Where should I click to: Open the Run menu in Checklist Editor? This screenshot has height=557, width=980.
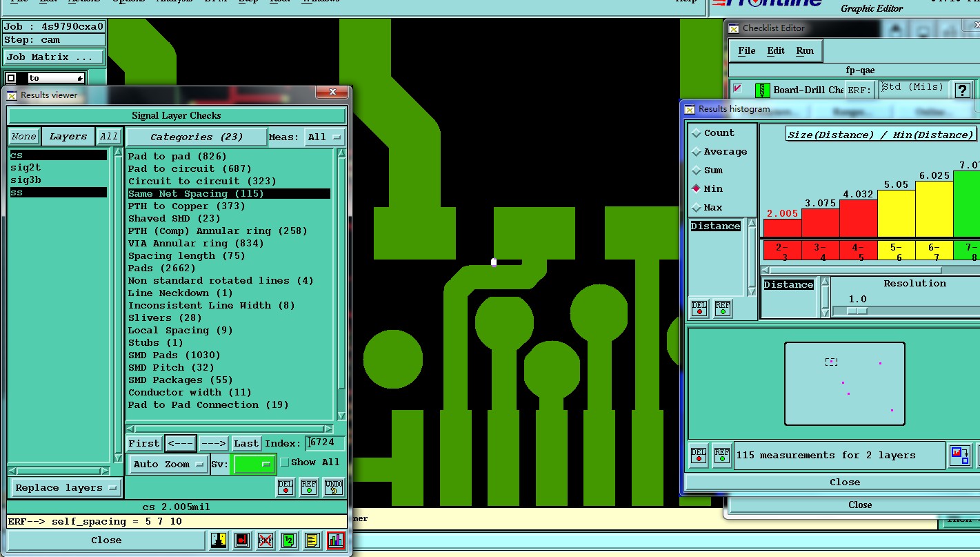[x=805, y=50]
